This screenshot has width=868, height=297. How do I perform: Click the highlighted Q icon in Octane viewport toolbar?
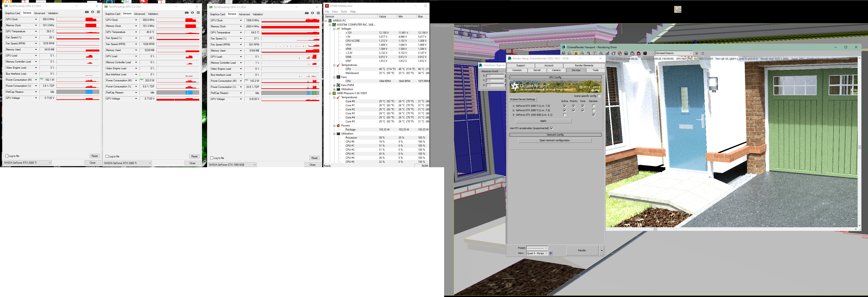576,53
